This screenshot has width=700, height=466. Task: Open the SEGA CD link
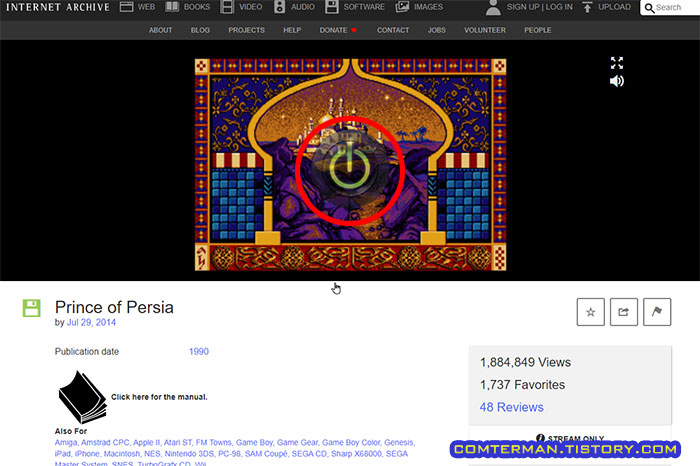[309, 454]
